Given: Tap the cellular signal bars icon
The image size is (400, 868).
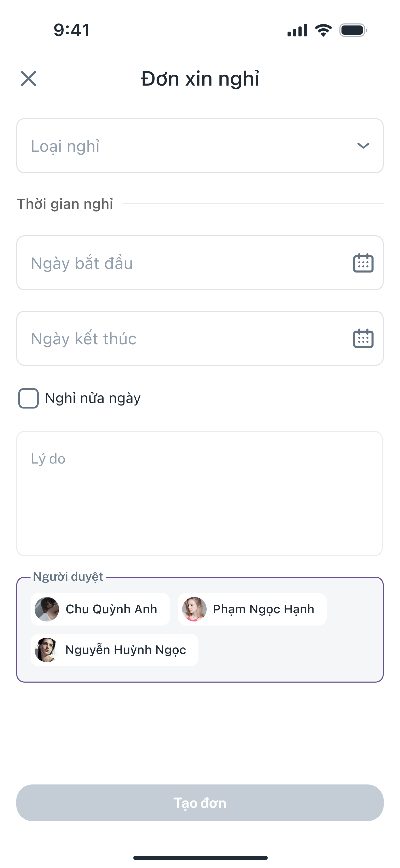Looking at the screenshot, I should 297,30.
